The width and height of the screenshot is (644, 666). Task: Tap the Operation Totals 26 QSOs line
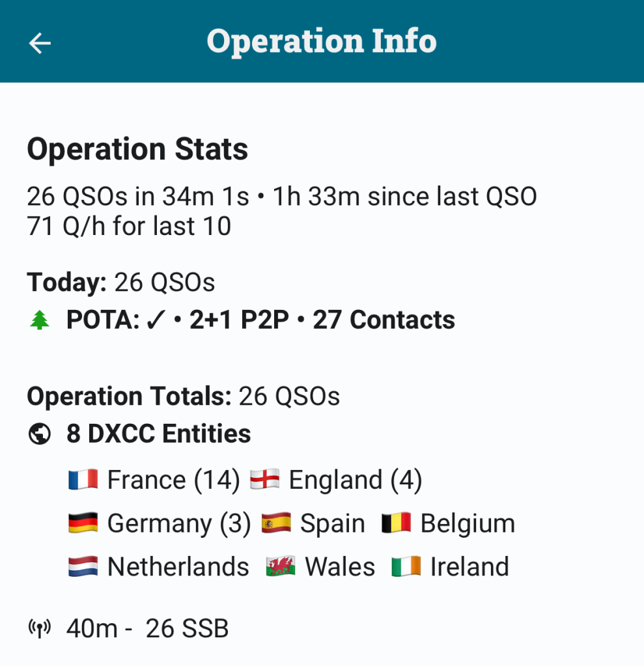pyautogui.click(x=183, y=396)
